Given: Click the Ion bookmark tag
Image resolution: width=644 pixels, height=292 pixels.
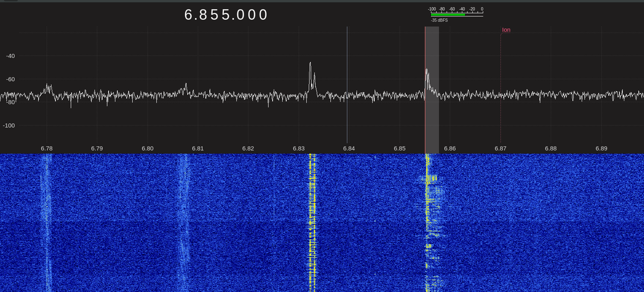Looking at the screenshot, I should coord(506,30).
